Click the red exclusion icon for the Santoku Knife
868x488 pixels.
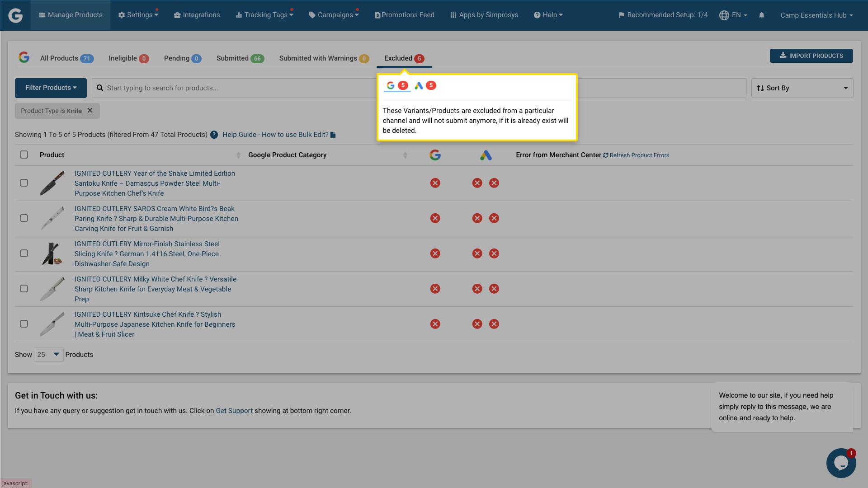435,183
